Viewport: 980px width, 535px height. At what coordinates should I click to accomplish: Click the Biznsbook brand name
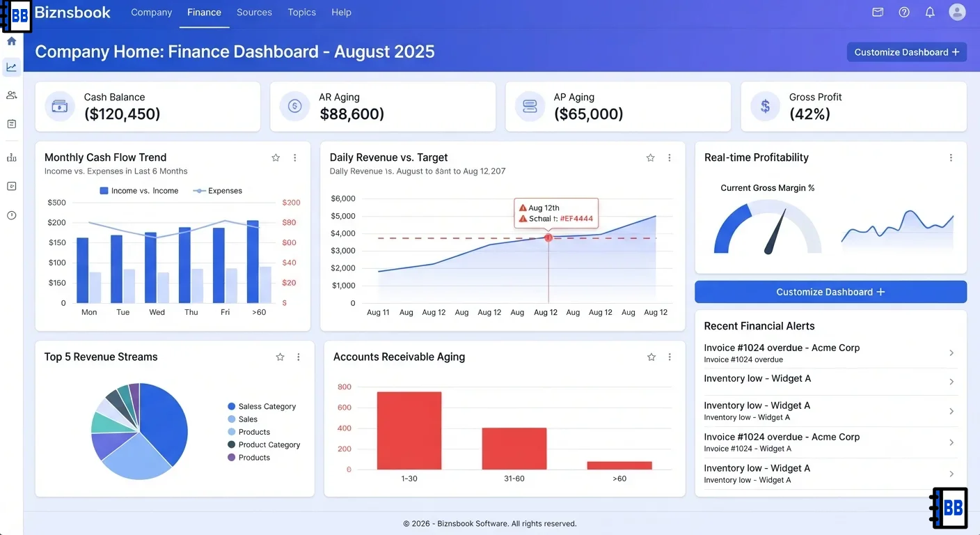pyautogui.click(x=72, y=13)
